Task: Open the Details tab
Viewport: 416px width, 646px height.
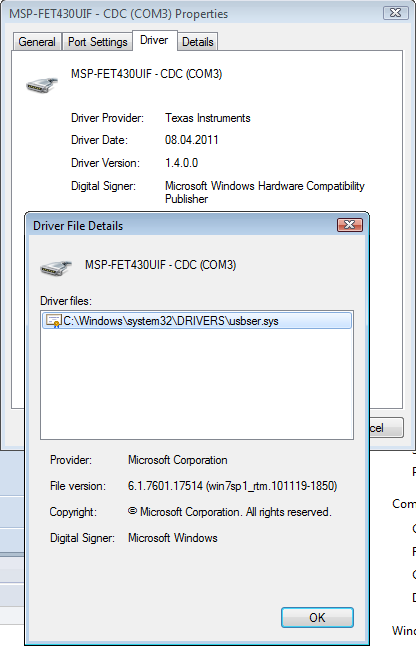Action: [x=198, y=42]
